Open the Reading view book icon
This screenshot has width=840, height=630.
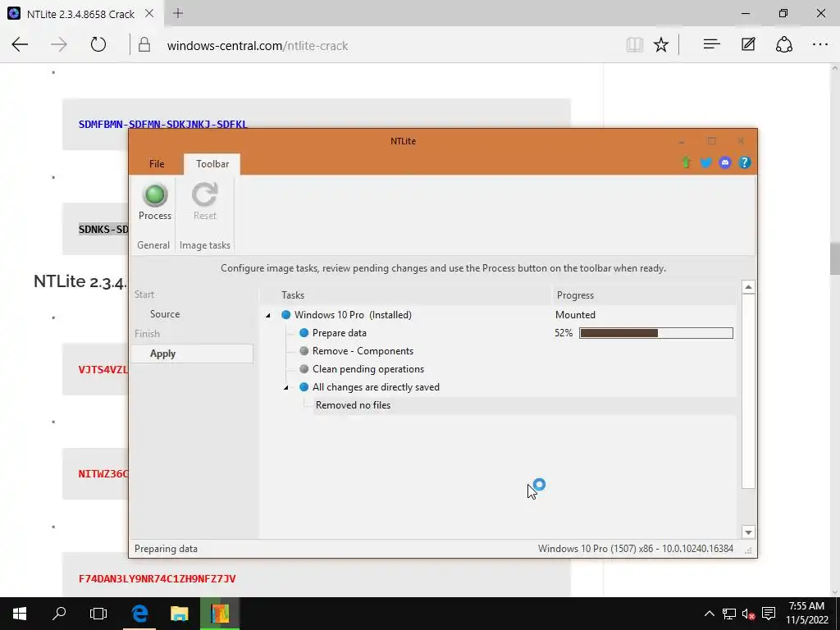click(634, 45)
